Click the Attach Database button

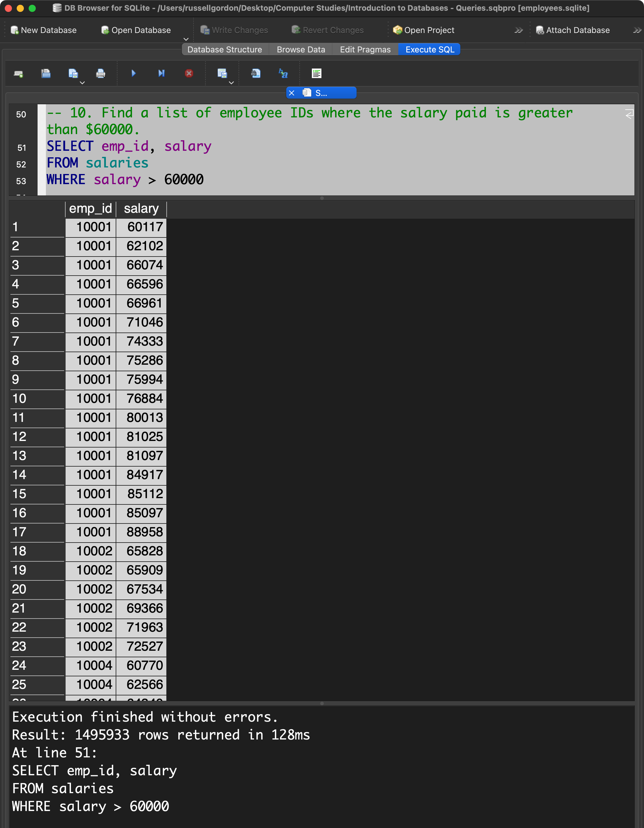pos(573,30)
